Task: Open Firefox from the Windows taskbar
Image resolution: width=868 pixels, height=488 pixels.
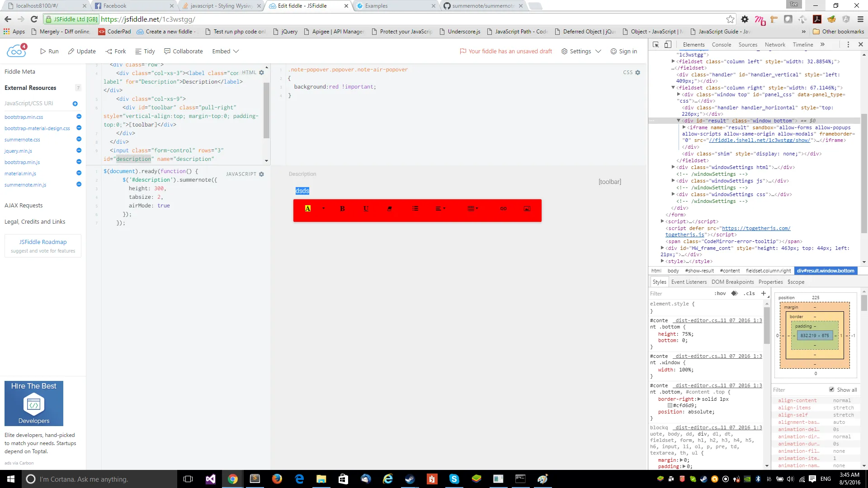Action: (x=277, y=479)
